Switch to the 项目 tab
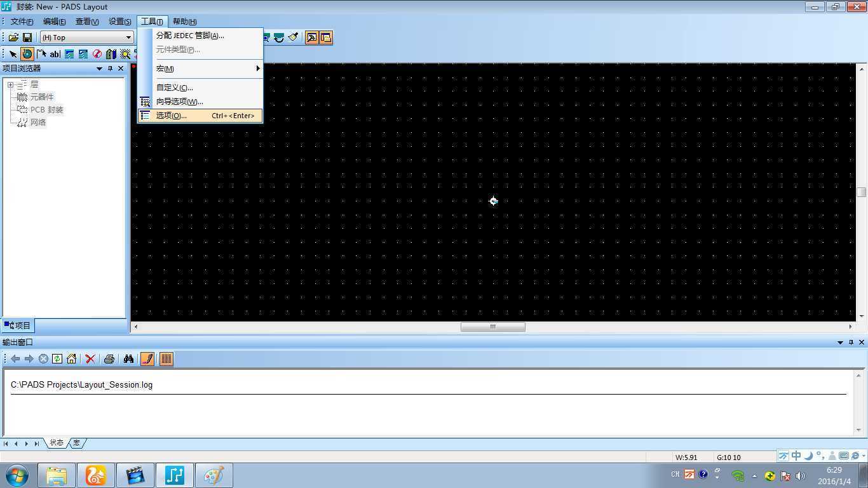The width and height of the screenshot is (868, 488). (17, 325)
